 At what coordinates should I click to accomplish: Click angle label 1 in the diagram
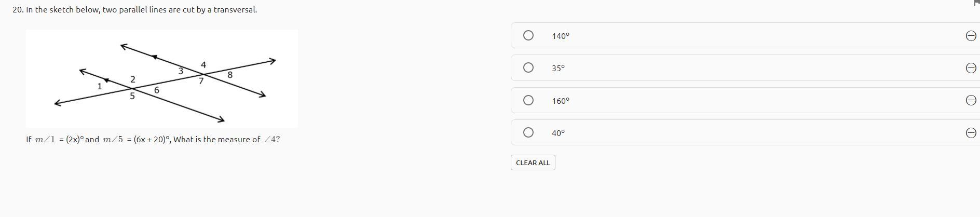point(100,86)
